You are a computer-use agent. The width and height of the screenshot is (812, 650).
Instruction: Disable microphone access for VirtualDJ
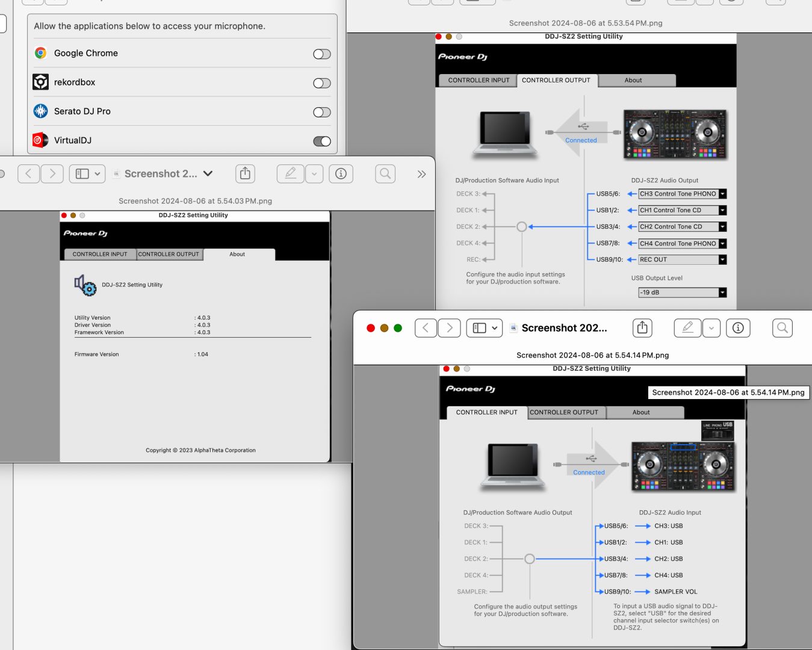(x=322, y=141)
